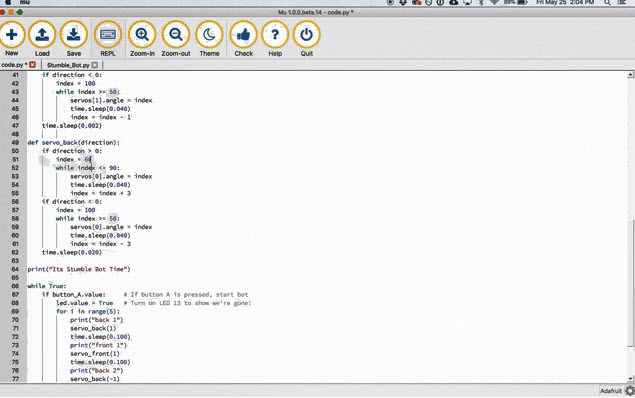The image size is (635, 398).
Task: Click 'index = index - 1' on line 46
Action: coord(100,117)
